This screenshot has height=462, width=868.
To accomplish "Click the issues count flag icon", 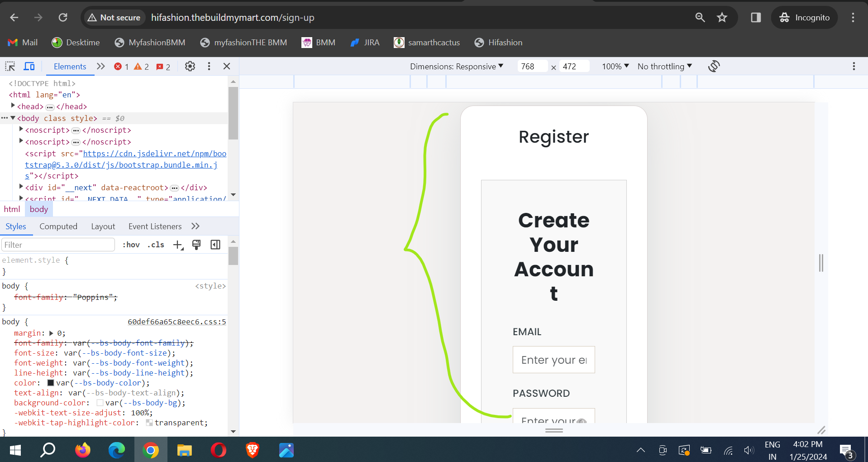I will click(163, 67).
